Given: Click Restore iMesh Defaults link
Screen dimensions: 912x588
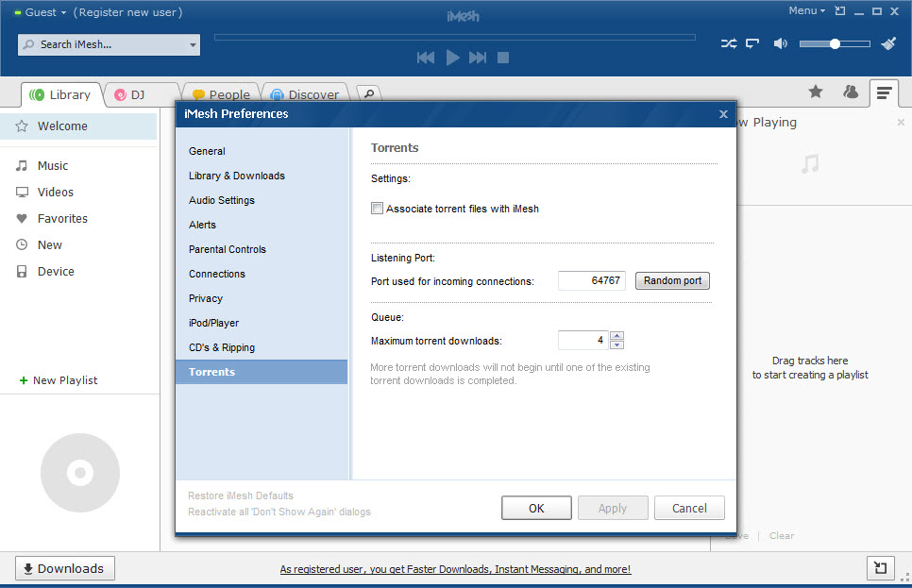Looking at the screenshot, I should pyautogui.click(x=240, y=496).
